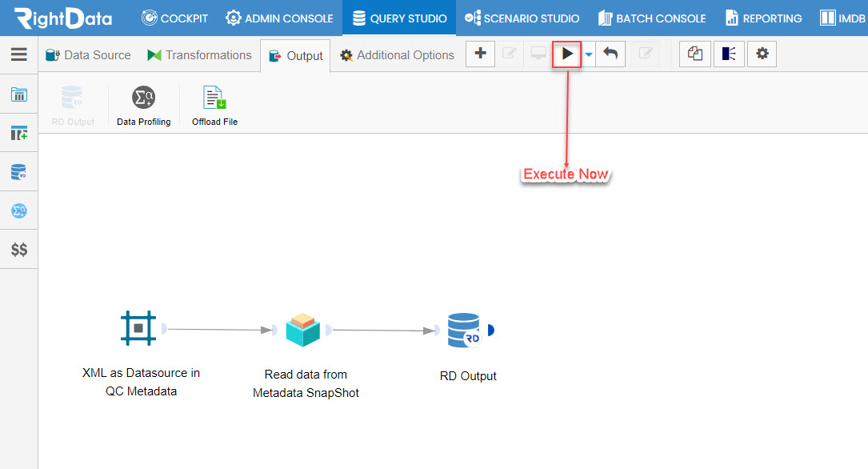
Task: Open the Additional Options tab
Action: pos(397,55)
